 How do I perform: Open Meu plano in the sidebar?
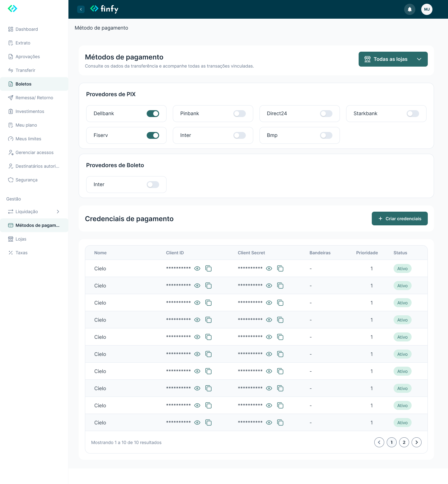[x=34, y=125]
